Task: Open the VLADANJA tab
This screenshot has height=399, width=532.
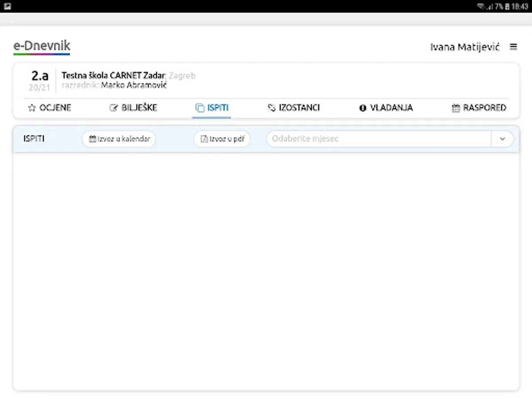Action: point(386,108)
